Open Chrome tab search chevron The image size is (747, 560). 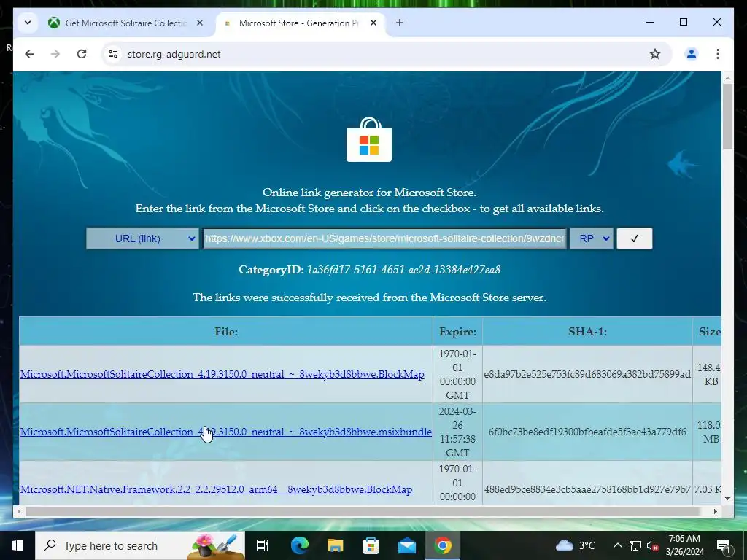coord(28,23)
